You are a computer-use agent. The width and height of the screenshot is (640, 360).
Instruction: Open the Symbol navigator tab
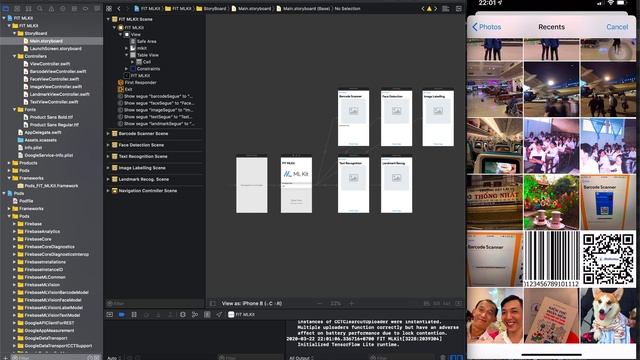pyautogui.click(x=29, y=8)
